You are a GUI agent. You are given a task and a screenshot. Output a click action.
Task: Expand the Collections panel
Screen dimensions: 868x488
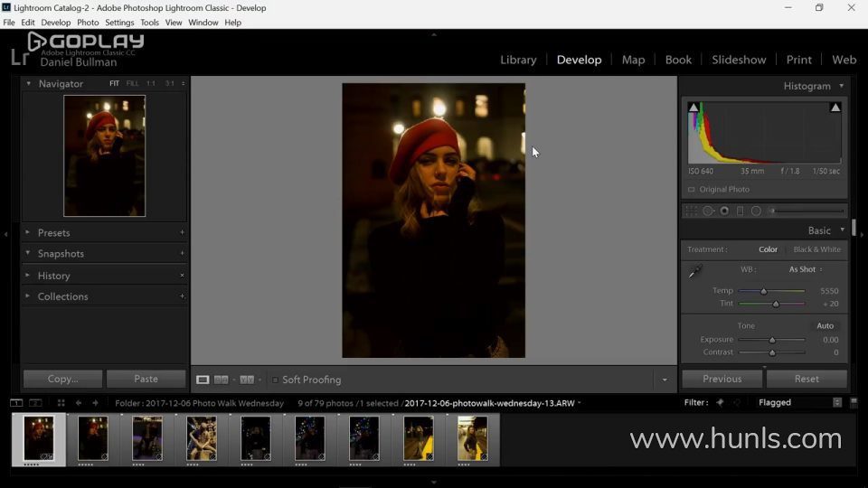point(62,296)
